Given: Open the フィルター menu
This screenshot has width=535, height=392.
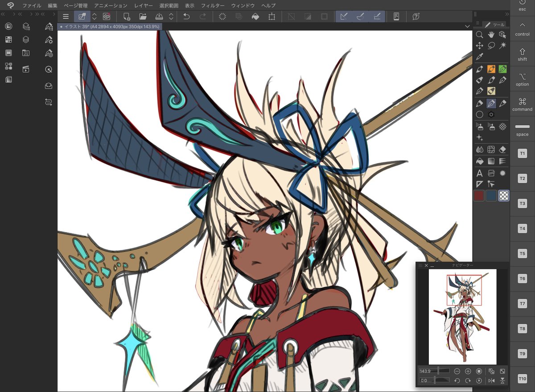Looking at the screenshot, I should click(213, 5).
